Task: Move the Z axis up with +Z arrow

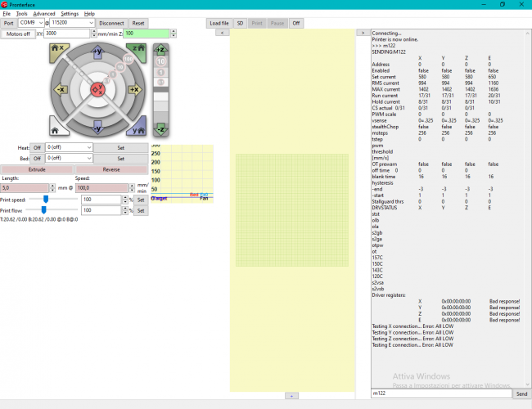Action: 161,50
